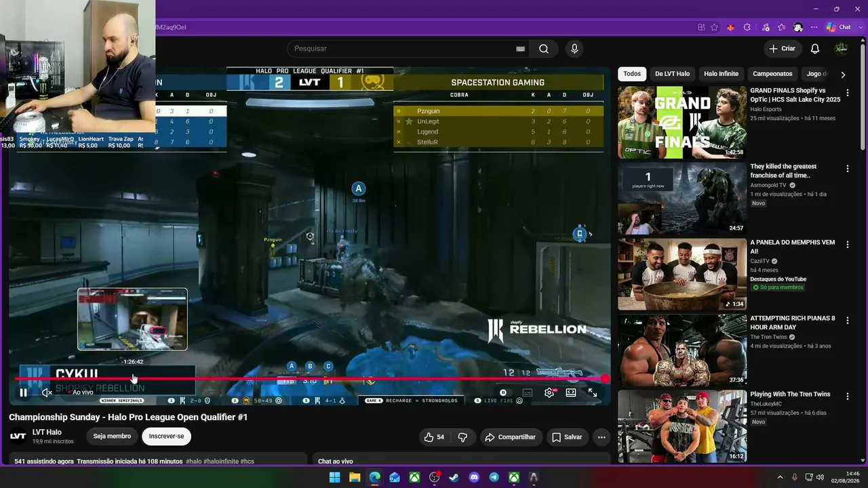868x488 pixels.
Task: Select the 'Todos' filter chip
Action: tap(632, 74)
